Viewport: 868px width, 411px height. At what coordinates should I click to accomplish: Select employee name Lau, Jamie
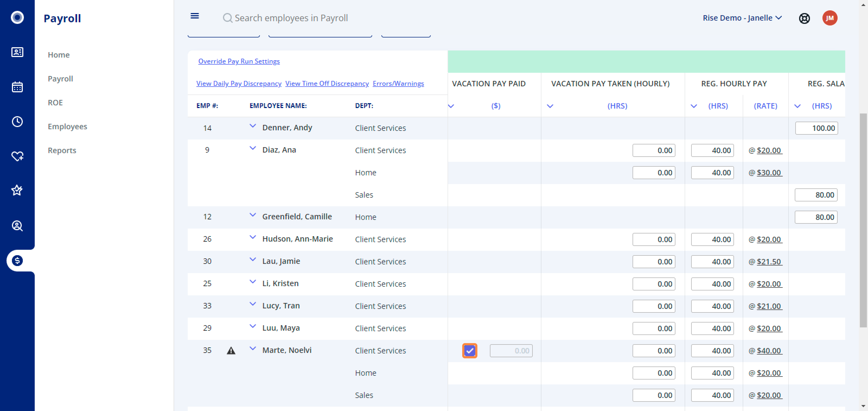pos(281,261)
